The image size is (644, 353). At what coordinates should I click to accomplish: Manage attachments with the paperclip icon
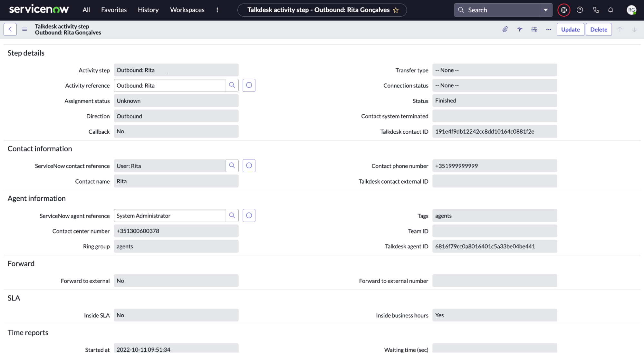pos(505,29)
